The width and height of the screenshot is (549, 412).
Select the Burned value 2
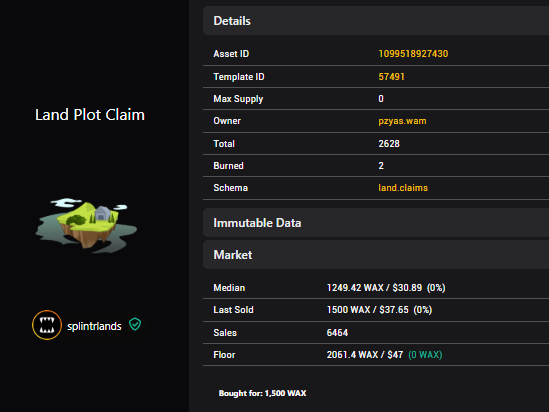(x=381, y=166)
